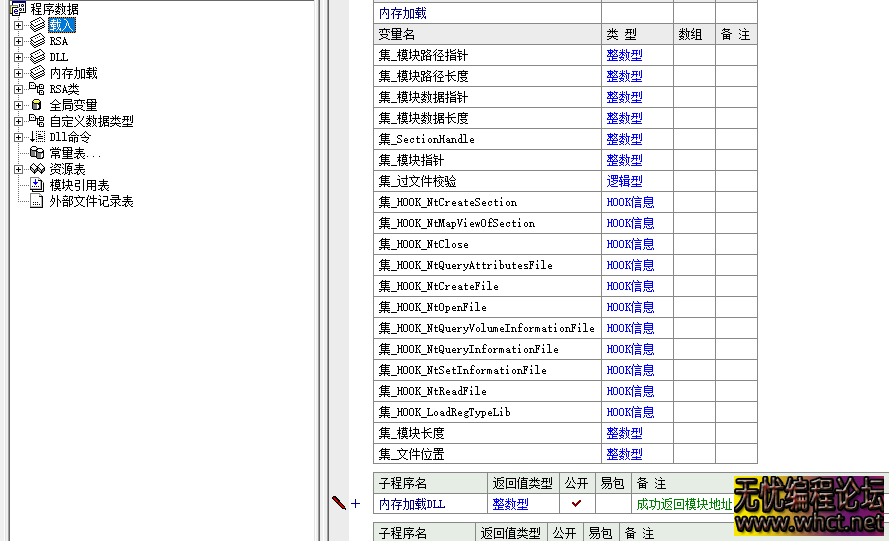Toggle the 易包 cell for 内存加载DLL

(613, 504)
